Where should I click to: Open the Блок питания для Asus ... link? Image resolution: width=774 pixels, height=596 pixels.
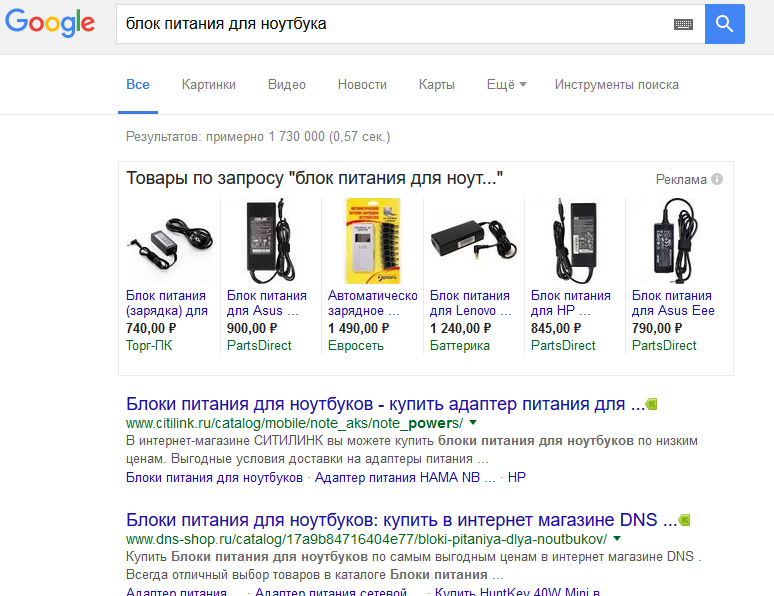(x=267, y=303)
